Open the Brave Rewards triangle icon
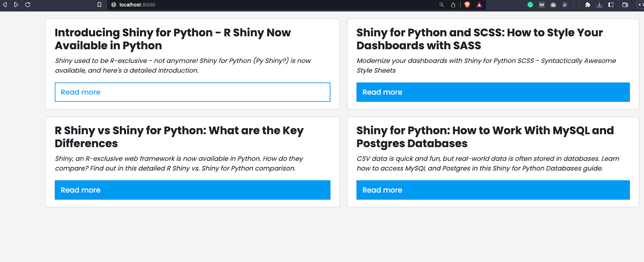The image size is (644, 262). tap(479, 5)
